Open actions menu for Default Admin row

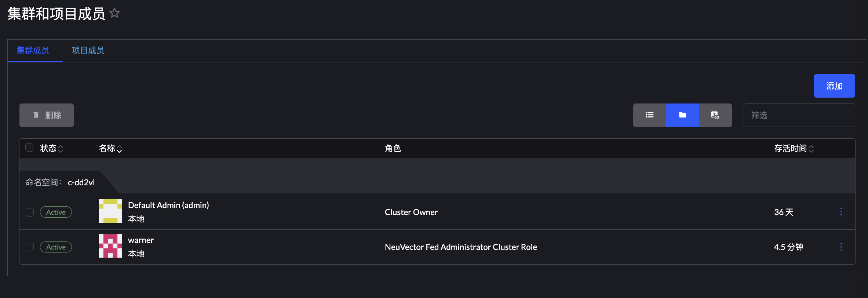tap(841, 212)
